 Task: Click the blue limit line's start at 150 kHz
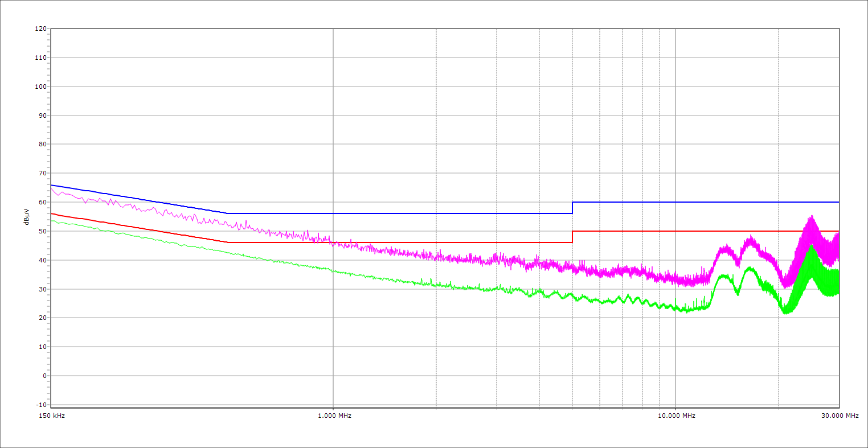51,185
